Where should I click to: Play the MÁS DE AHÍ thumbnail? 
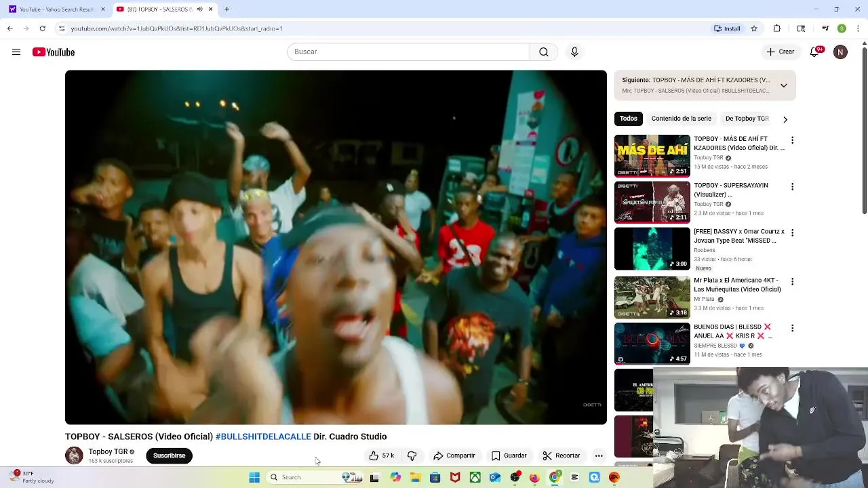tap(652, 156)
